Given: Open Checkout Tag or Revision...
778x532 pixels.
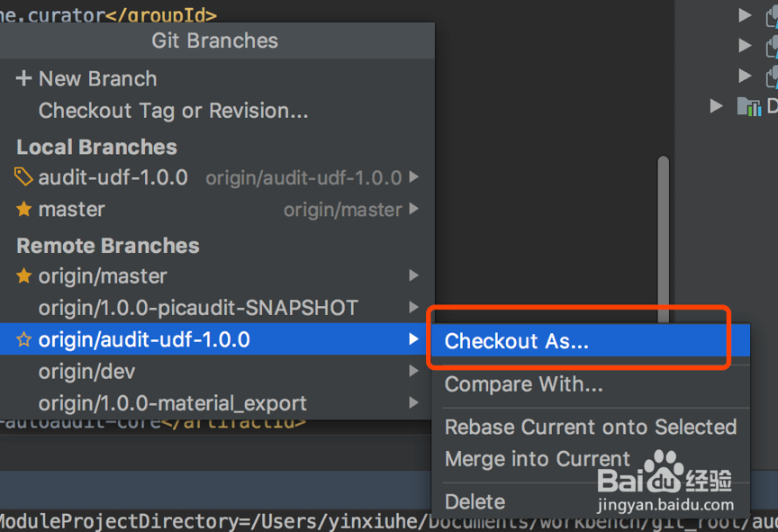Looking at the screenshot, I should pos(173,111).
